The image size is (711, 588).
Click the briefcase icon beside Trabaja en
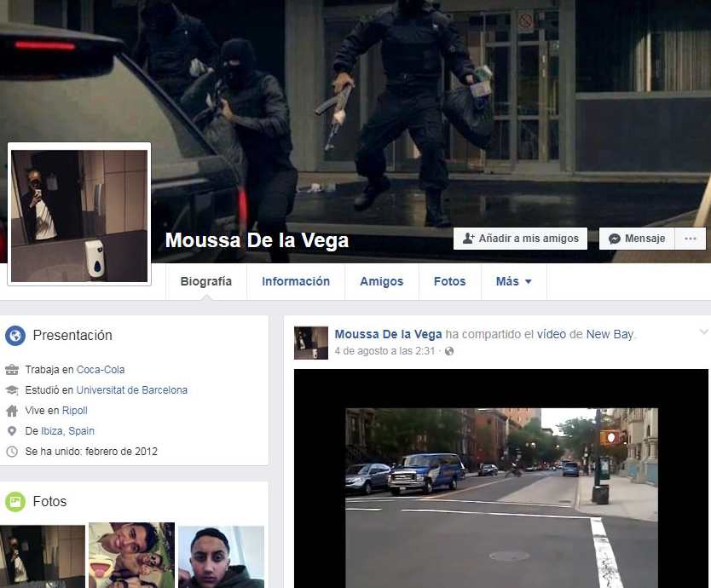click(x=12, y=370)
